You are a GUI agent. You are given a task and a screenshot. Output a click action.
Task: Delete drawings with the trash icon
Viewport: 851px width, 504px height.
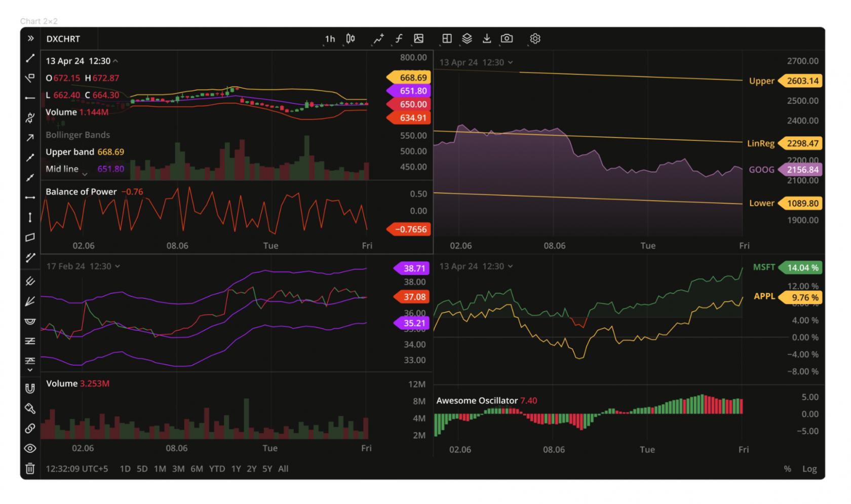pyautogui.click(x=30, y=469)
